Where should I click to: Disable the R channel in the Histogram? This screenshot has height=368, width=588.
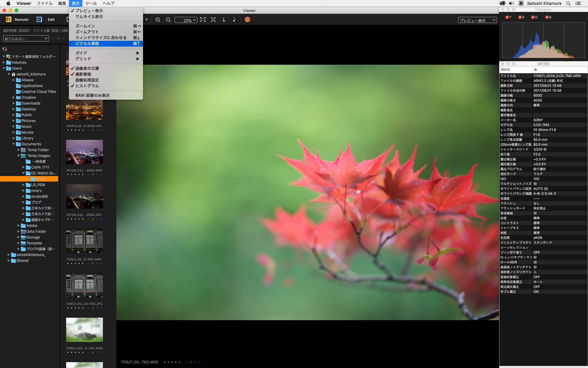(521, 17)
